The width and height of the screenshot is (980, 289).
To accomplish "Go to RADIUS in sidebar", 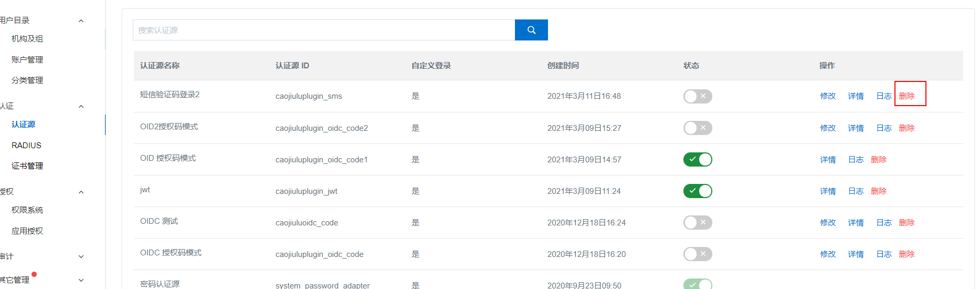I will (26, 146).
